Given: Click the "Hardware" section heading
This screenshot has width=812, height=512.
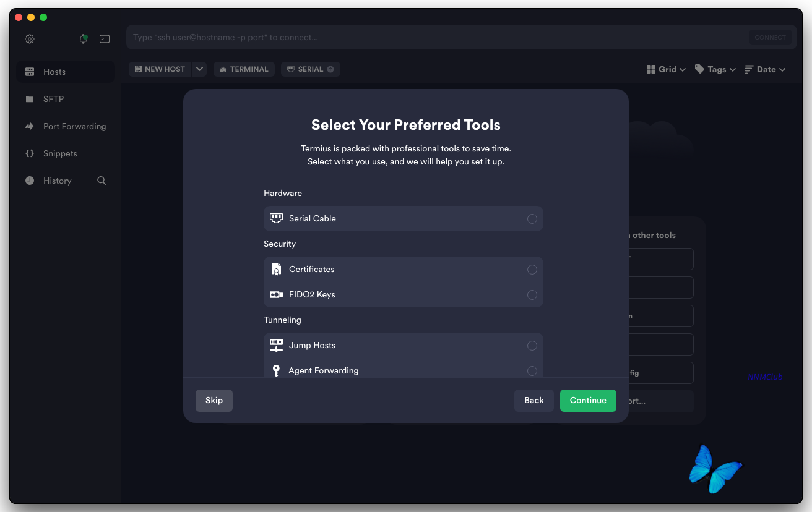Looking at the screenshot, I should click(x=283, y=193).
